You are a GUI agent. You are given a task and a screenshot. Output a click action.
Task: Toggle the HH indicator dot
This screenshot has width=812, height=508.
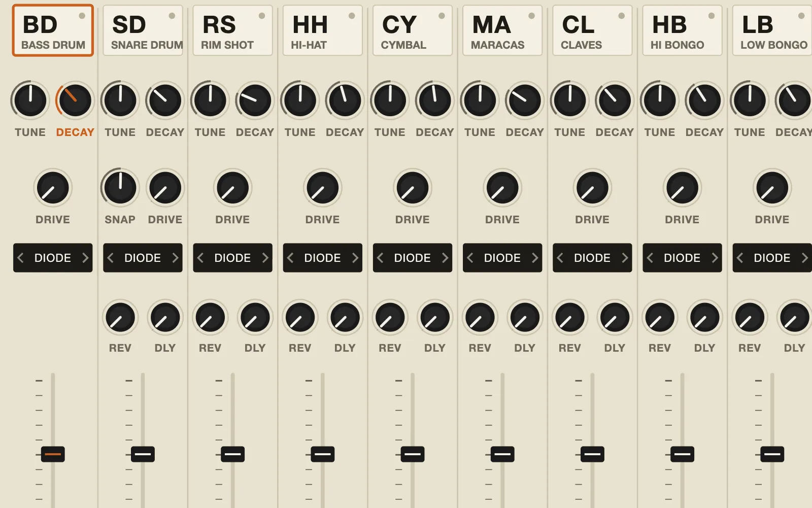[x=352, y=16]
